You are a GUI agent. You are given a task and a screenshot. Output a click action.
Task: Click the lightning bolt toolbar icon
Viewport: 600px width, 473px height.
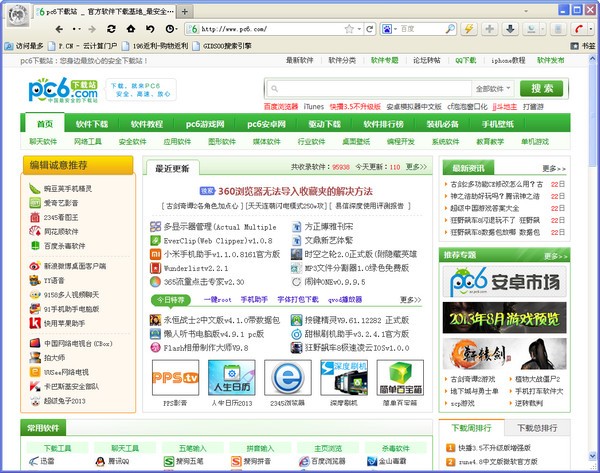pyautogui.click(x=469, y=29)
